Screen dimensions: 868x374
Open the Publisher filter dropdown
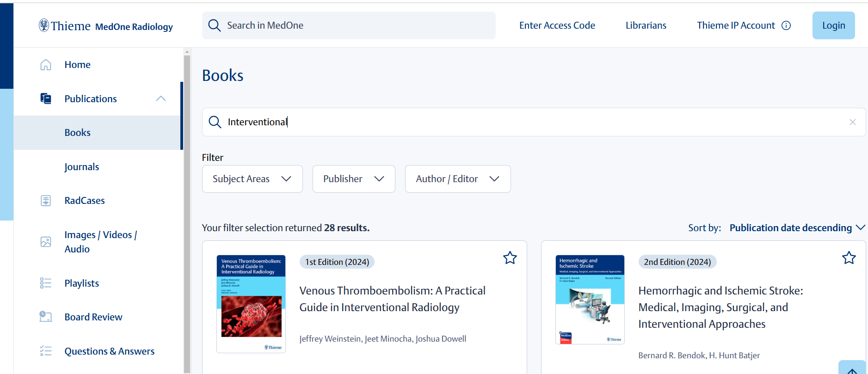coord(354,179)
